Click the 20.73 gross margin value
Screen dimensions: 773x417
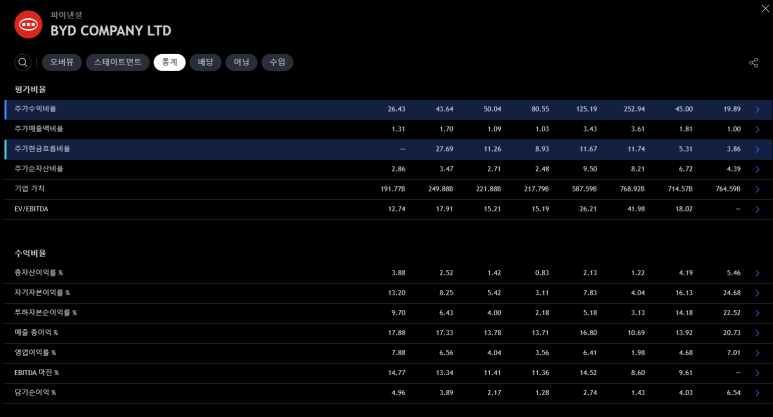tap(732, 333)
